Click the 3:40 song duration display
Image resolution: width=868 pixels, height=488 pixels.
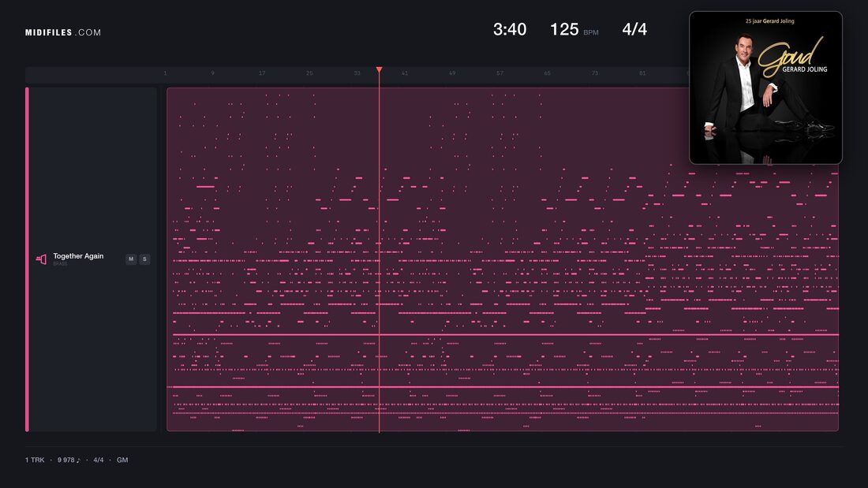509,29
